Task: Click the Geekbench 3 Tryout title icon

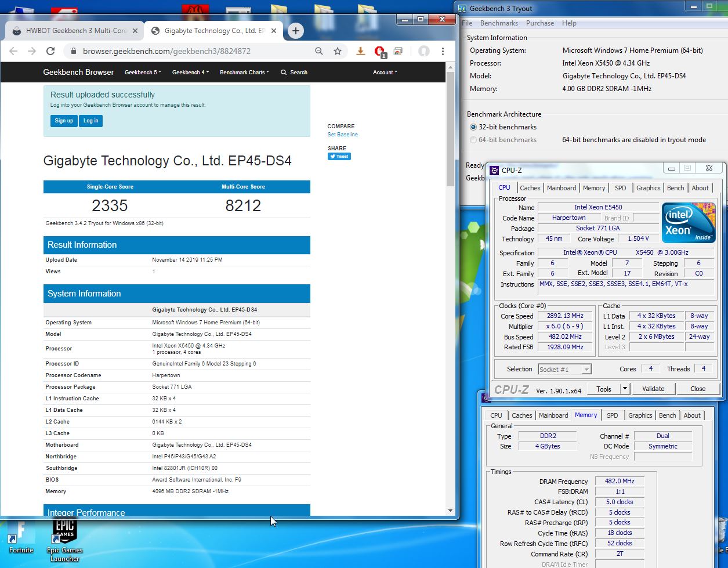Action: [x=462, y=8]
